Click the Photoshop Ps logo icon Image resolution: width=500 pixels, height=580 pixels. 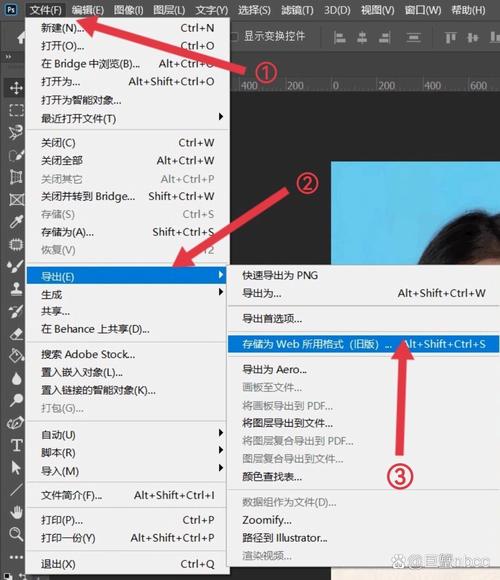(x=11, y=9)
